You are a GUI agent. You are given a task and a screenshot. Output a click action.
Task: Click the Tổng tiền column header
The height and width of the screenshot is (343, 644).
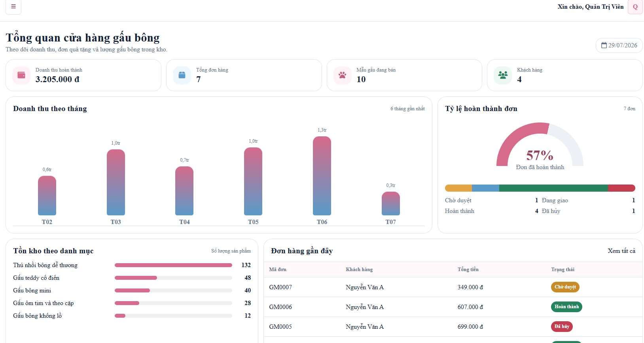[468, 269]
